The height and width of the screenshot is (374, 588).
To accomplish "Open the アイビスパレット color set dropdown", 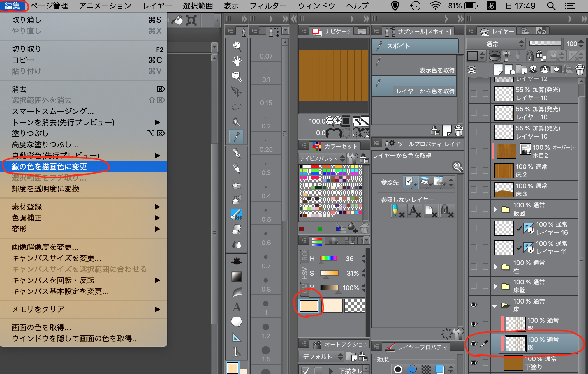I will point(322,159).
